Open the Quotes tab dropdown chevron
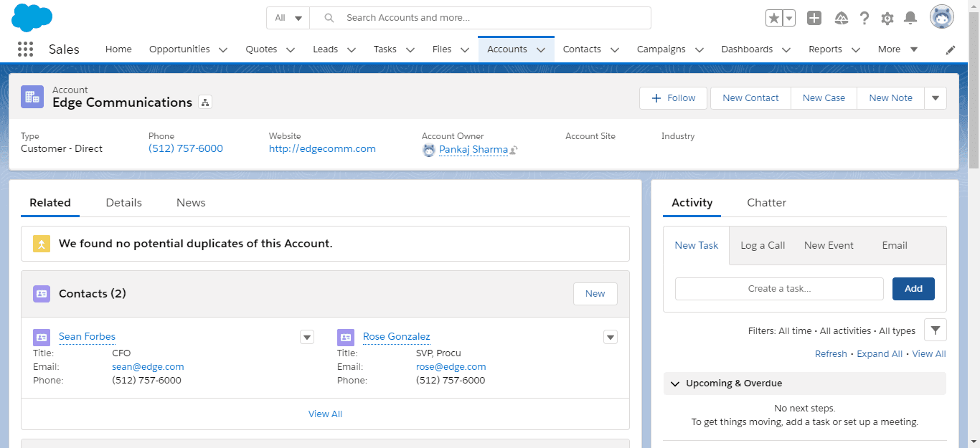 click(x=291, y=50)
